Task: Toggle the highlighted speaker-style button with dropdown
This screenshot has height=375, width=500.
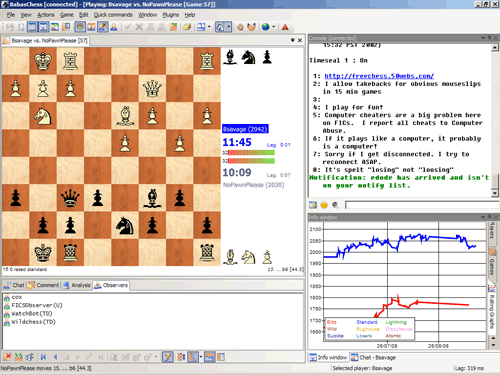Action: click(220, 27)
